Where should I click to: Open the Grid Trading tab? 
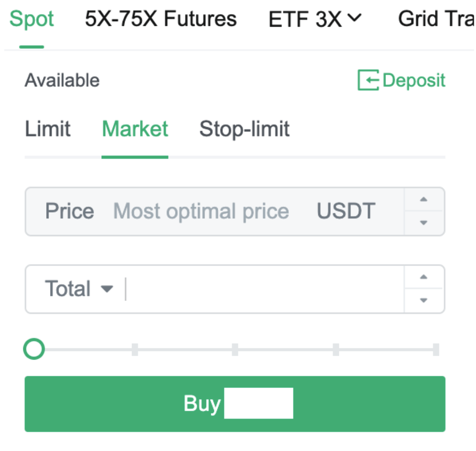pyautogui.click(x=435, y=19)
